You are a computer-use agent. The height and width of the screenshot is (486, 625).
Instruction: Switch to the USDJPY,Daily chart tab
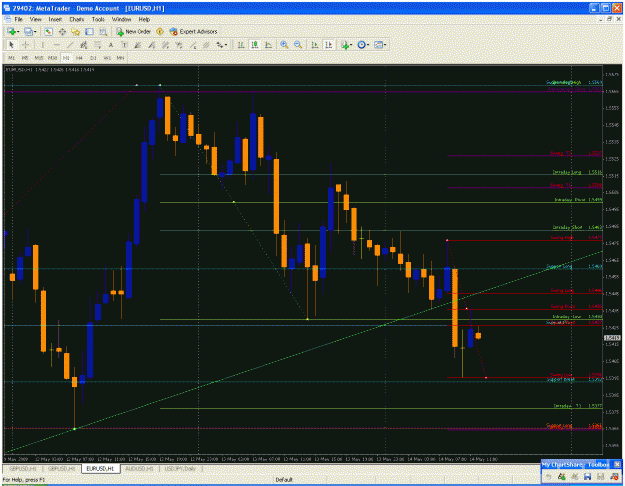click(x=180, y=468)
